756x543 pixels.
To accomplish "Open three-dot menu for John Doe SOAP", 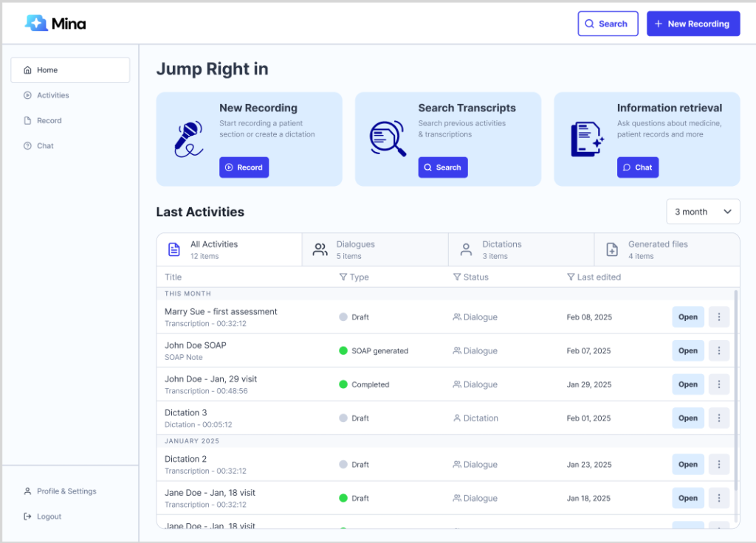I will click(718, 351).
